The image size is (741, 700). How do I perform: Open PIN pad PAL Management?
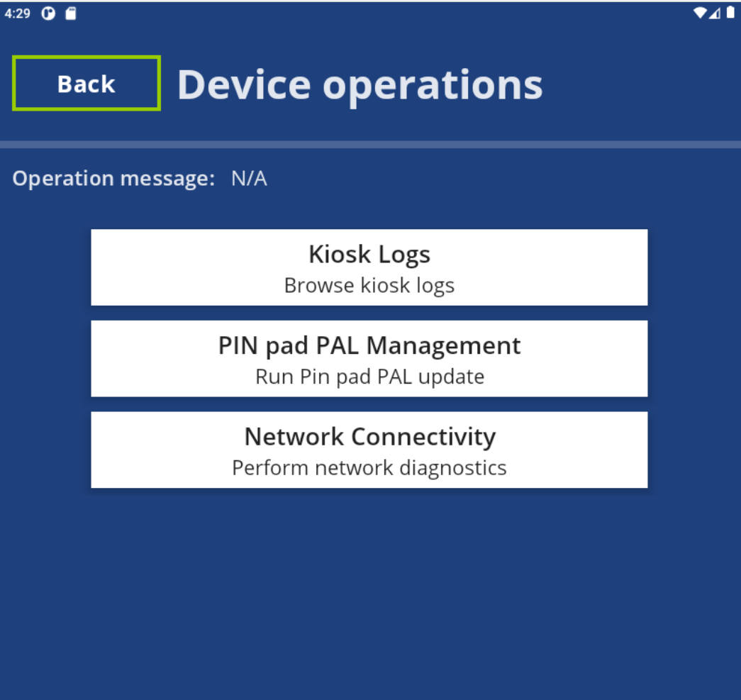[x=369, y=358]
